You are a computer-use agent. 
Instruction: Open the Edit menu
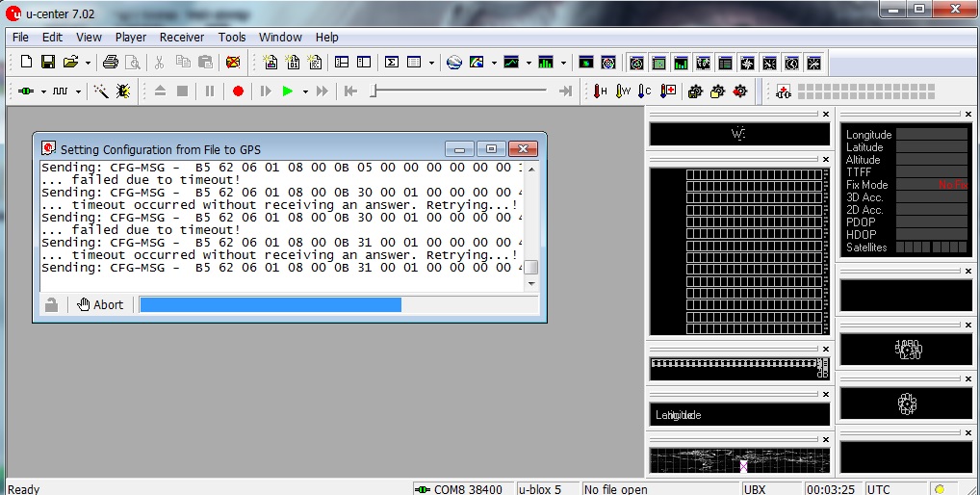52,38
